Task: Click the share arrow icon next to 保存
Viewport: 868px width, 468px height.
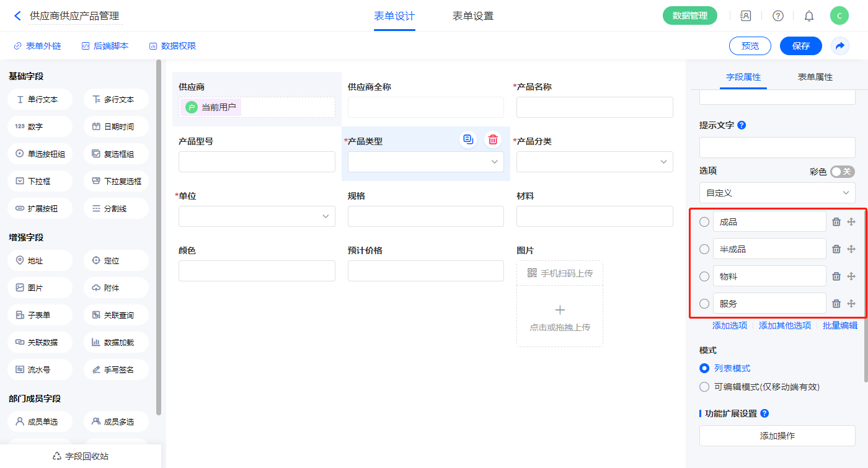Action: click(x=840, y=46)
